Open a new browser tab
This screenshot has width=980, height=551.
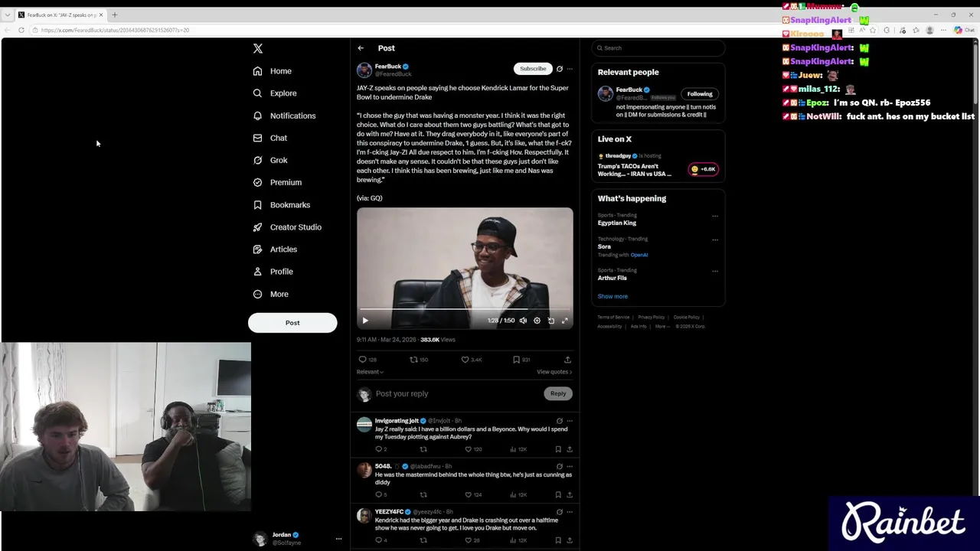click(115, 15)
